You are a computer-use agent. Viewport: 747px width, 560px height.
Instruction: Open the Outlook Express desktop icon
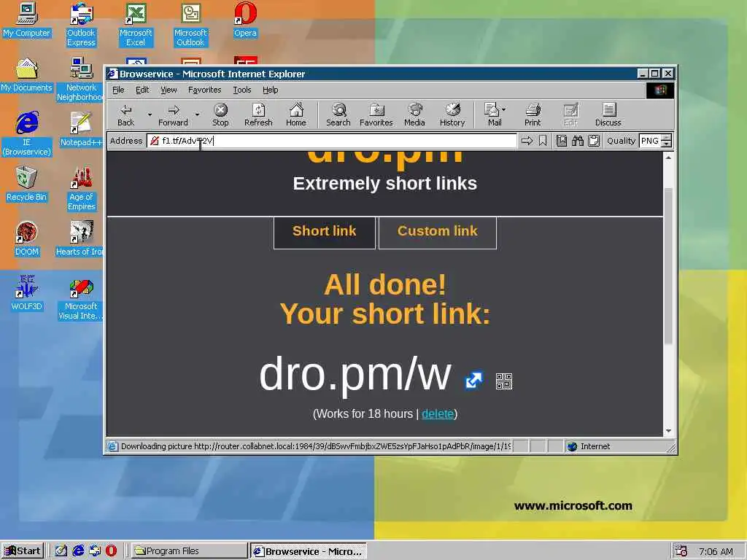pyautogui.click(x=81, y=25)
